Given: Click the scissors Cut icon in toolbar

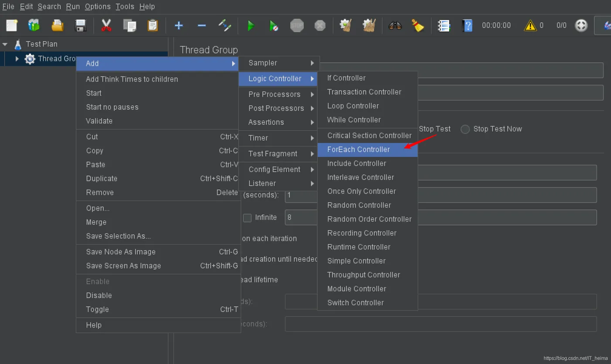Looking at the screenshot, I should (x=106, y=25).
